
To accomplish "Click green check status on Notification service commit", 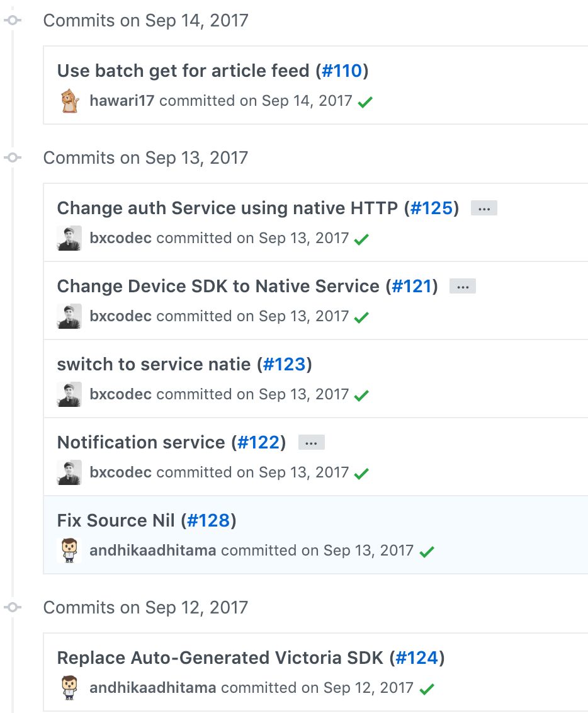I will point(361,473).
